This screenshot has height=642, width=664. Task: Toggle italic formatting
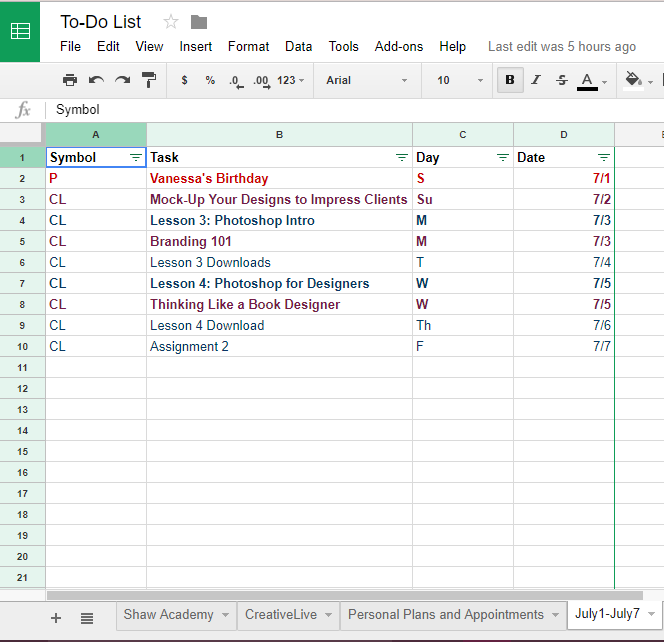[536, 80]
